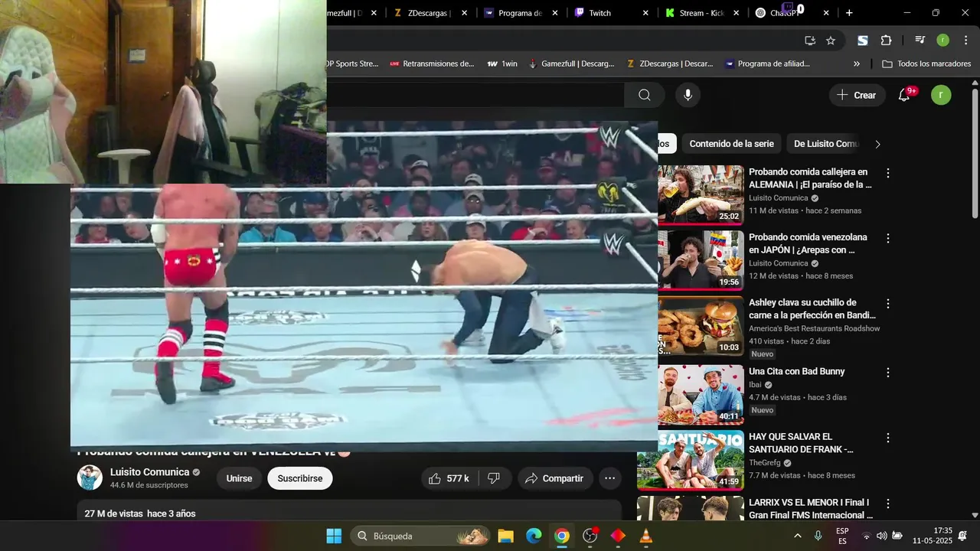This screenshot has height=551, width=980.
Task: Expand hidden bookmarks chevron
Action: click(x=857, y=64)
